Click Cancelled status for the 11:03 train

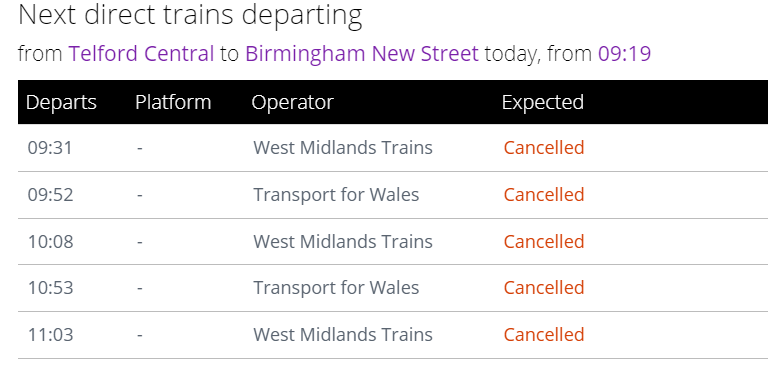(x=544, y=335)
